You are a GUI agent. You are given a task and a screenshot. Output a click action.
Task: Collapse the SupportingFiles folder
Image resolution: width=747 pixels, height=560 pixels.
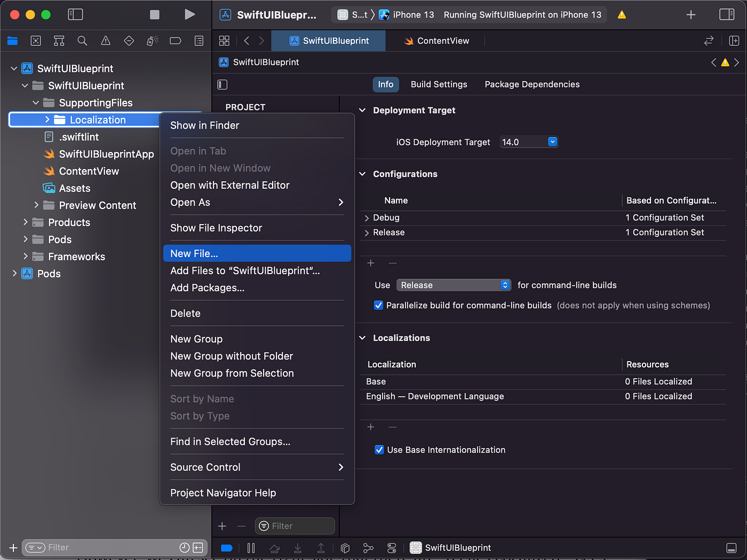pos(36,102)
